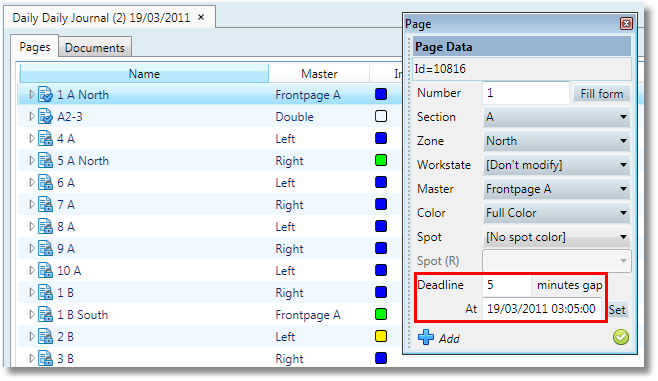Open the disabled Spot (R) dropdown
The height and width of the screenshot is (381, 658).
(x=557, y=261)
